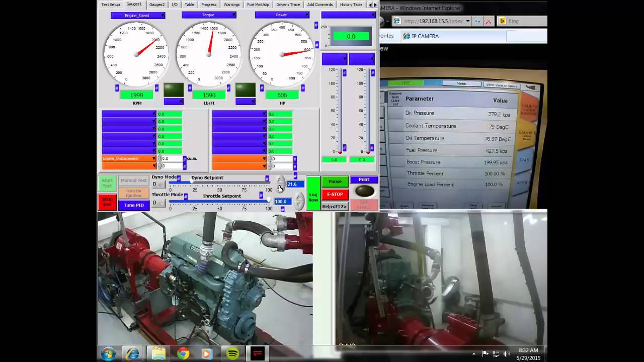Open the Add Comments tab
644x362 pixels.
pos(320,5)
